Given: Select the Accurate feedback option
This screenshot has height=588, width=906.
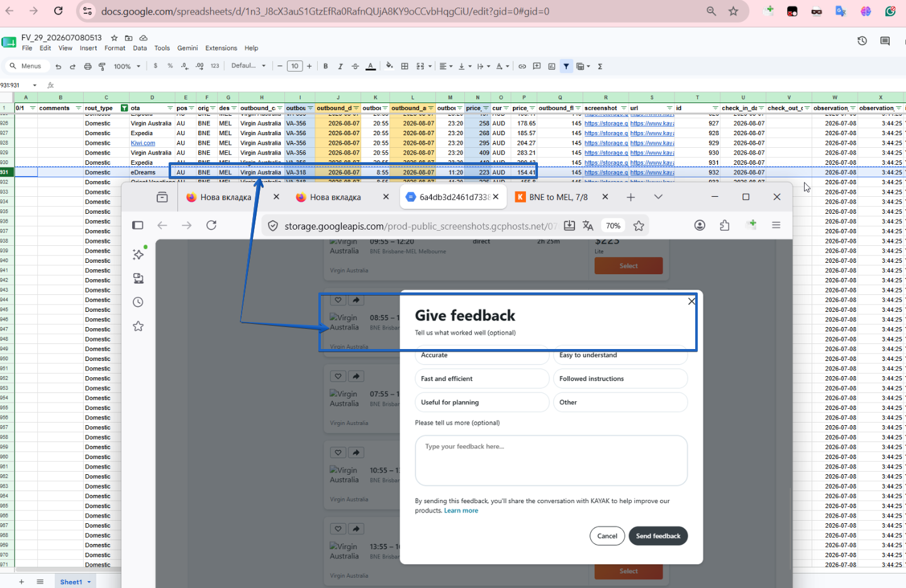Looking at the screenshot, I should click(482, 355).
